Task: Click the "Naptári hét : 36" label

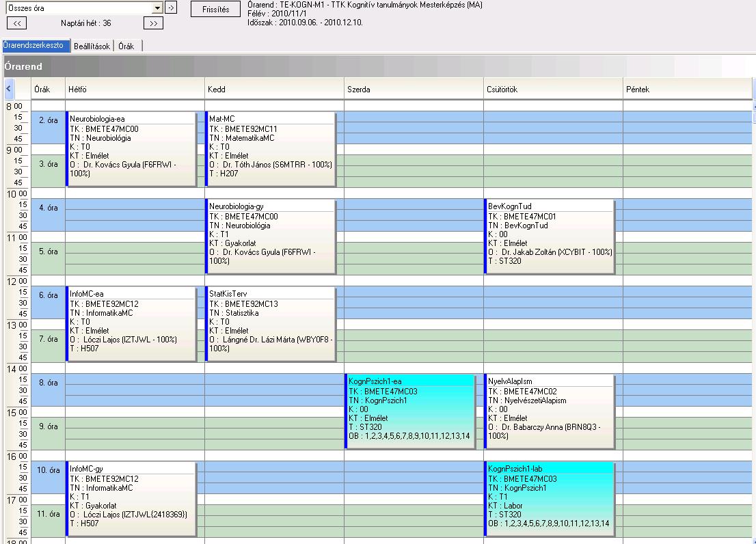Action: coord(86,23)
